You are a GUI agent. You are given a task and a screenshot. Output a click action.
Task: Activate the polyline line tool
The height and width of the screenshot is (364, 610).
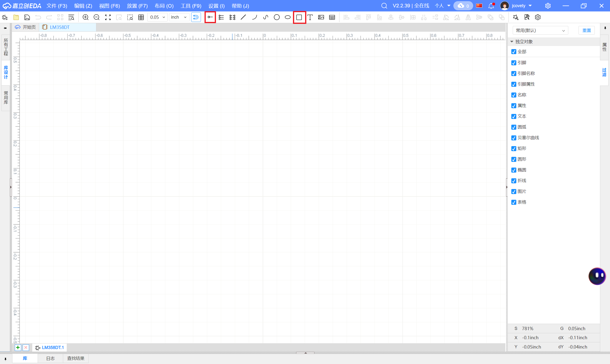point(243,17)
